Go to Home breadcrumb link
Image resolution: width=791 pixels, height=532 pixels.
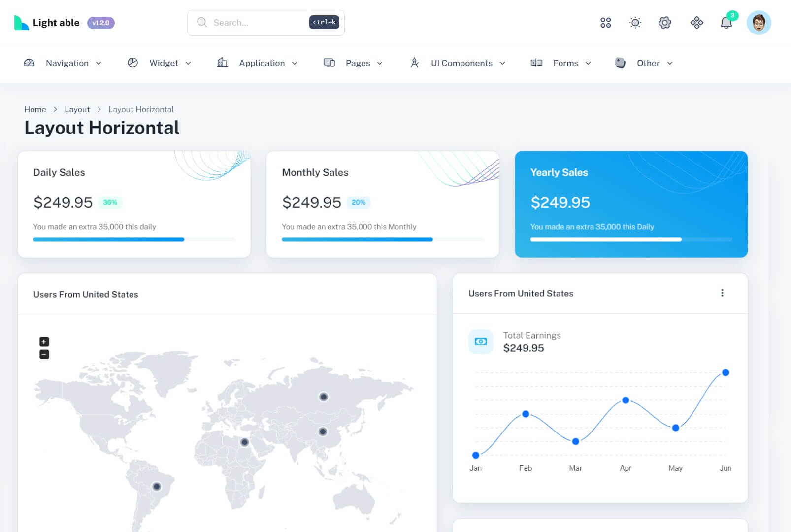tap(35, 109)
